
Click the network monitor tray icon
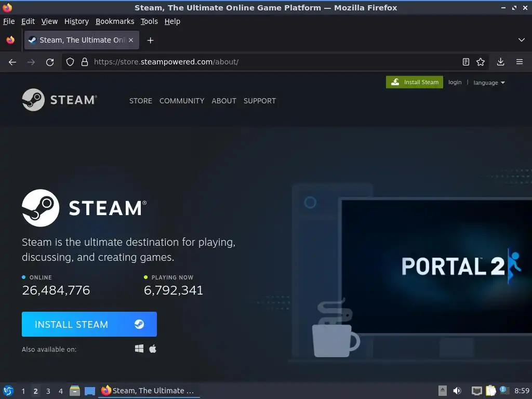coord(477,391)
